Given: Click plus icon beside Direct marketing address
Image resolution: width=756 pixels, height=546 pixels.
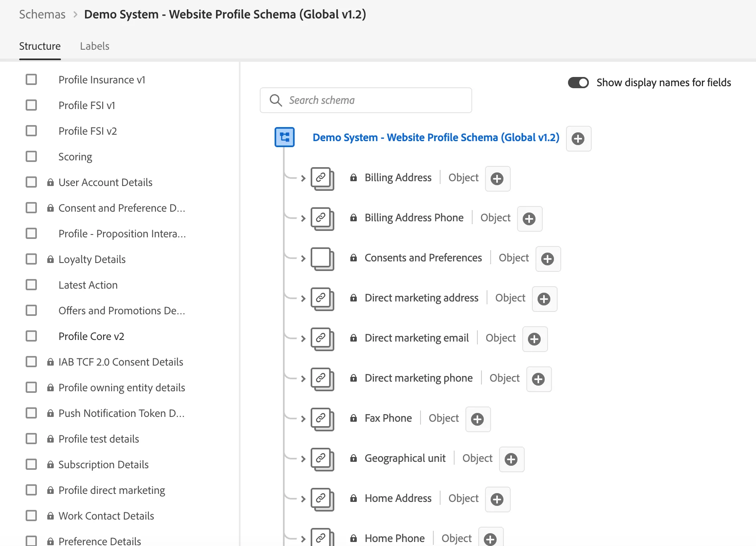Looking at the screenshot, I should click(544, 299).
